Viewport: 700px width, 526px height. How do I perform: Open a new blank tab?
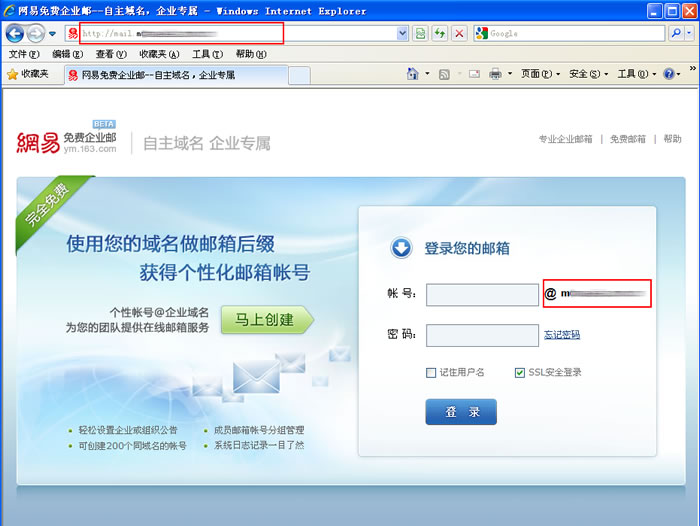coord(299,75)
